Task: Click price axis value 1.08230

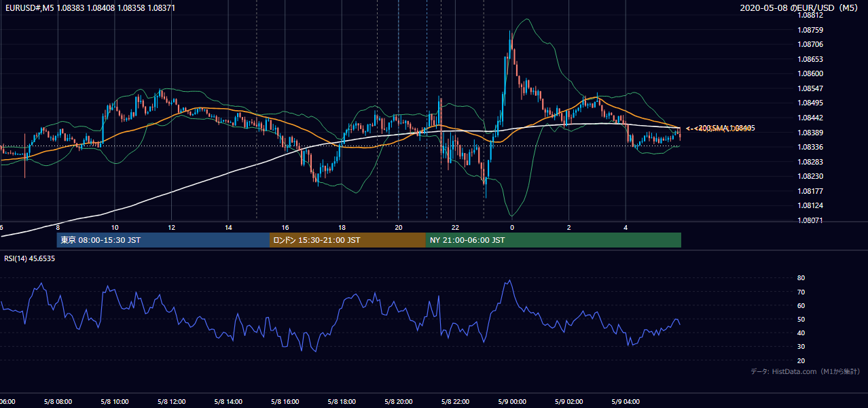Action: (810, 176)
